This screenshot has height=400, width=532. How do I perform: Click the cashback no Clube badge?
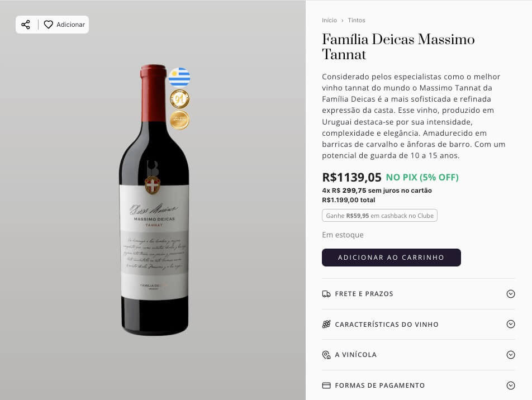point(379,216)
